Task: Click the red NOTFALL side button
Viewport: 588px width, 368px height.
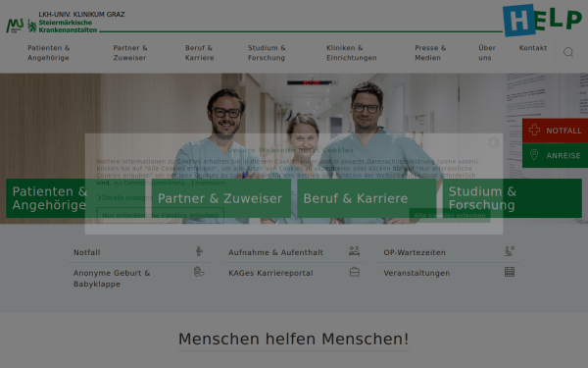Action: (555, 131)
